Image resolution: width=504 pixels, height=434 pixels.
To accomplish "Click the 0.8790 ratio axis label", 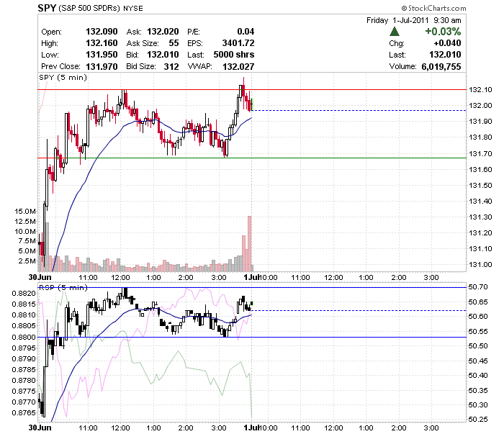I will tap(24, 359).
